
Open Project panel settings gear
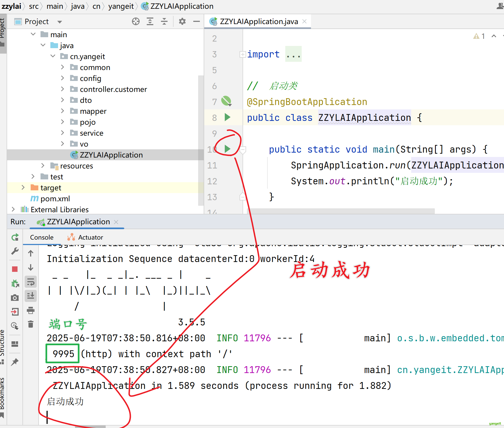point(182,21)
